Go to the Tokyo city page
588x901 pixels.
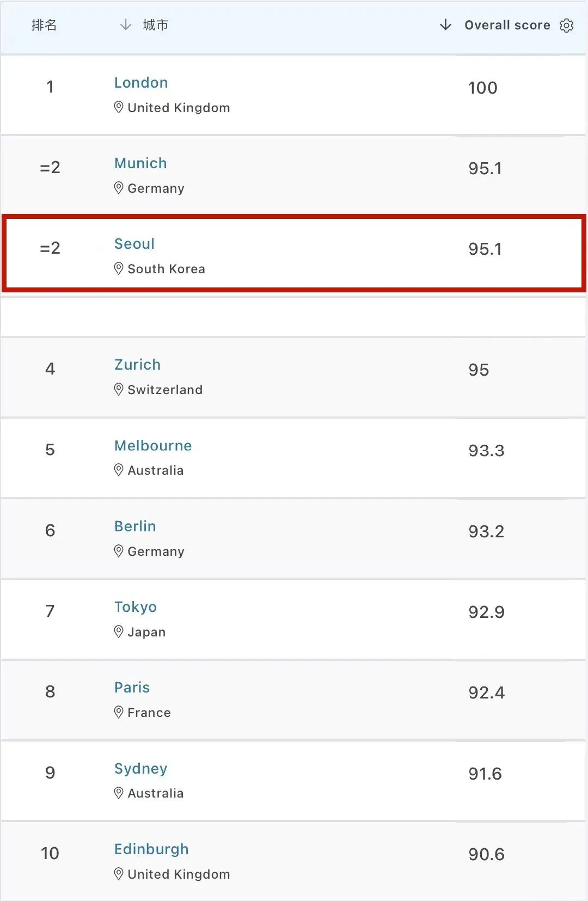point(136,607)
